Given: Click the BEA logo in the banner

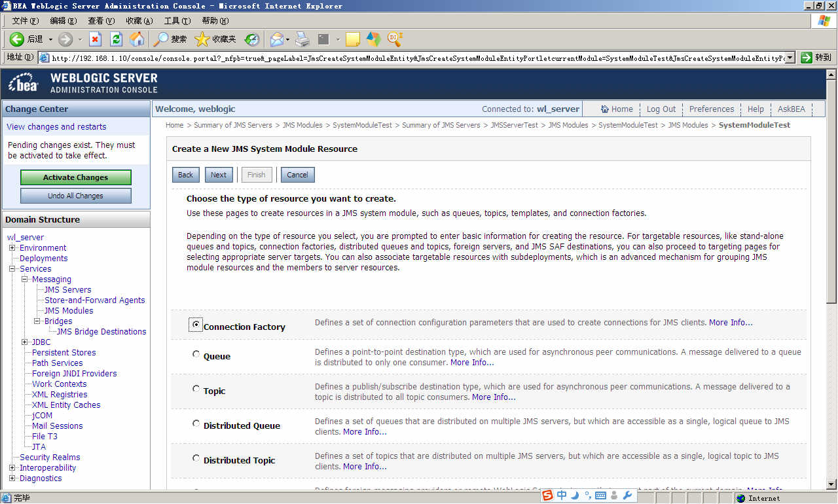Looking at the screenshot, I should click(x=25, y=84).
